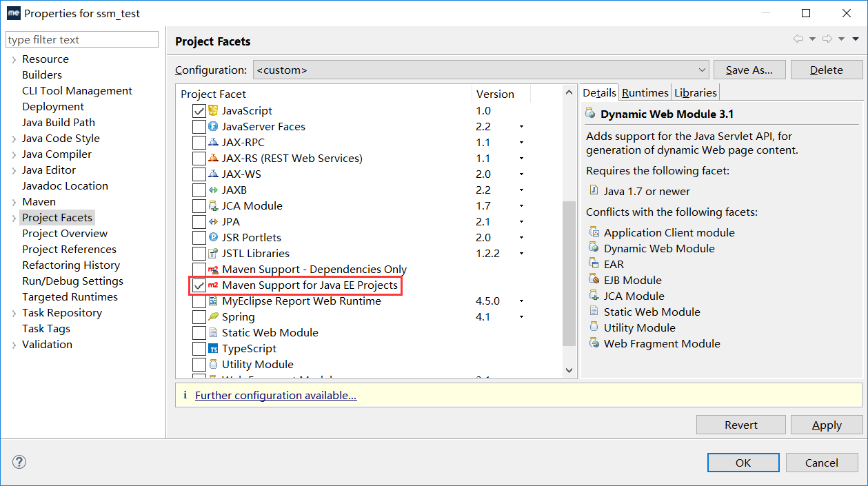This screenshot has width=868, height=486.
Task: Open the Further configuration available link
Action: pos(276,395)
